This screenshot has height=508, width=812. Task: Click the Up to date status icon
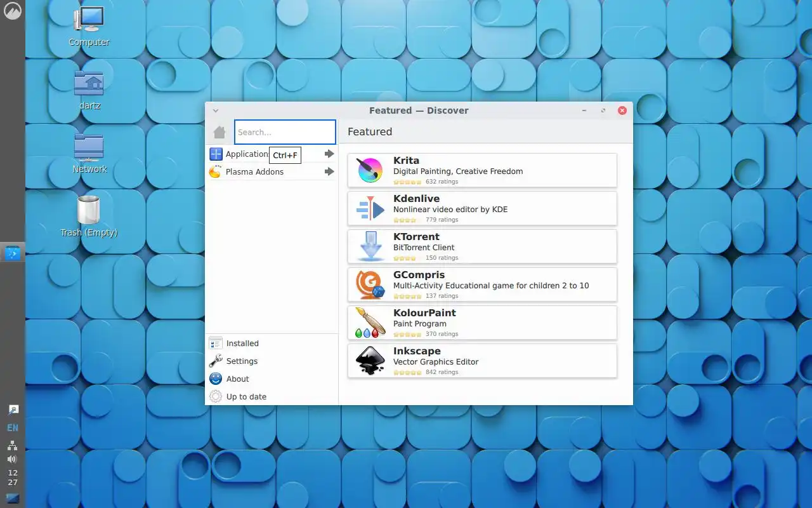(x=216, y=396)
